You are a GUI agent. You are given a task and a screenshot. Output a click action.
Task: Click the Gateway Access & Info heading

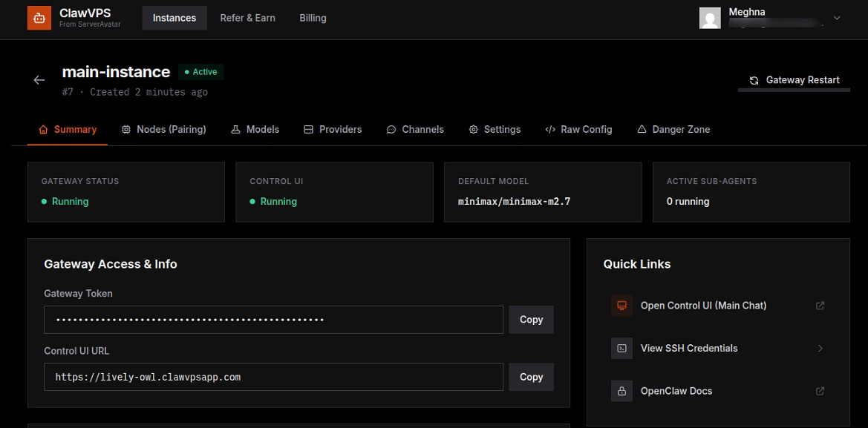111,264
